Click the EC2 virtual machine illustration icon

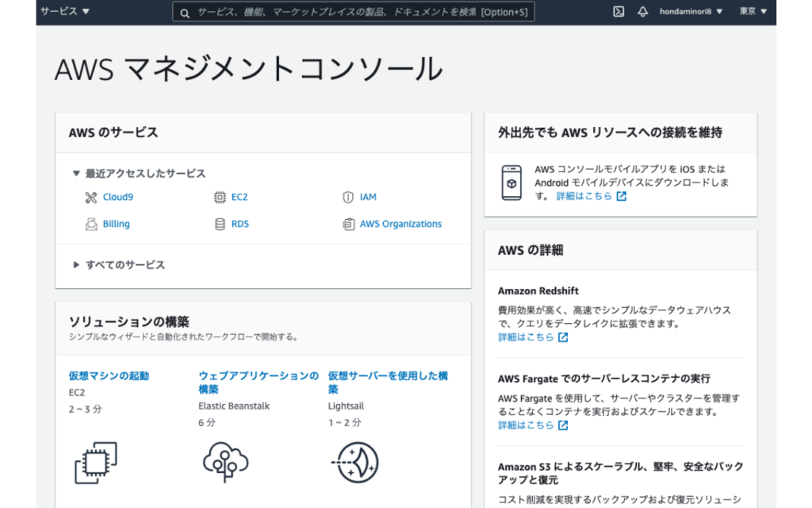(96, 463)
